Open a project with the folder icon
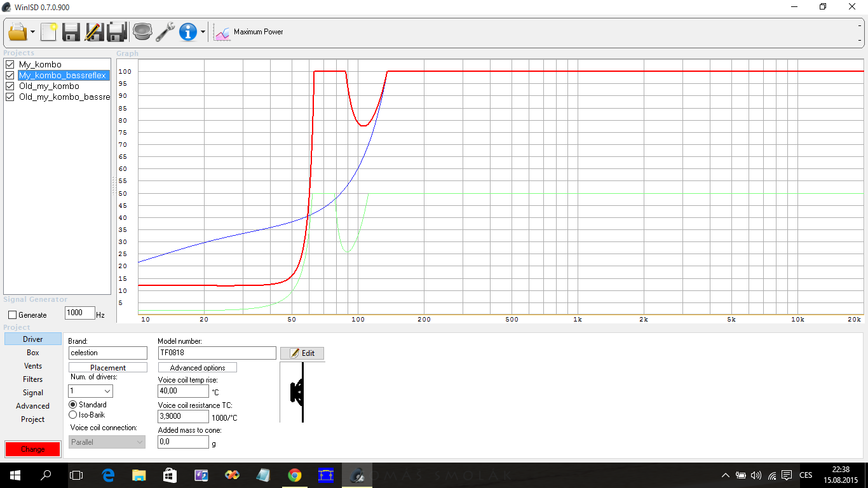Screen dimensions: 868x488 coord(17,32)
